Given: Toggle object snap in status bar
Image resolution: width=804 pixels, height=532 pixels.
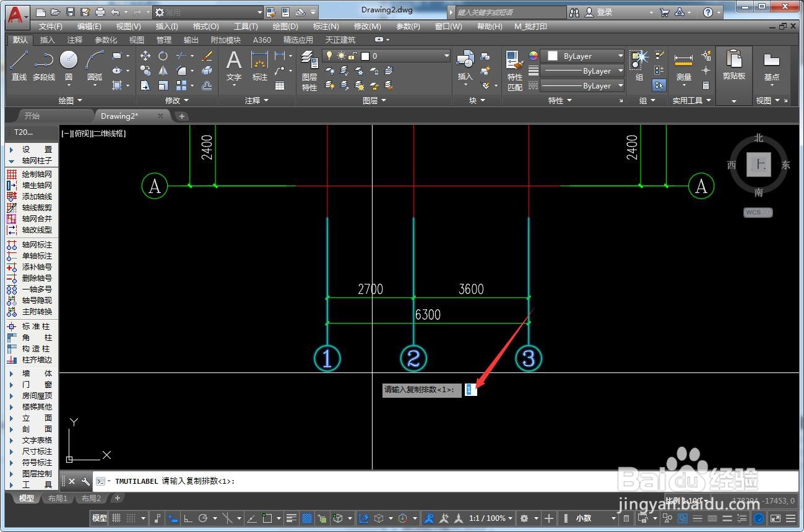Looking at the screenshot, I should coord(267,518).
